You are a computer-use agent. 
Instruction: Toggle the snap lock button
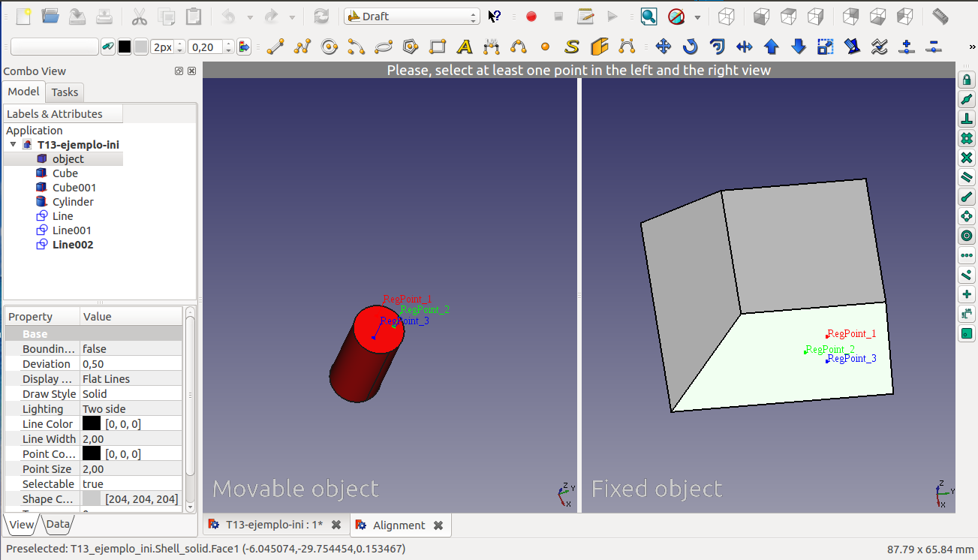click(x=967, y=80)
